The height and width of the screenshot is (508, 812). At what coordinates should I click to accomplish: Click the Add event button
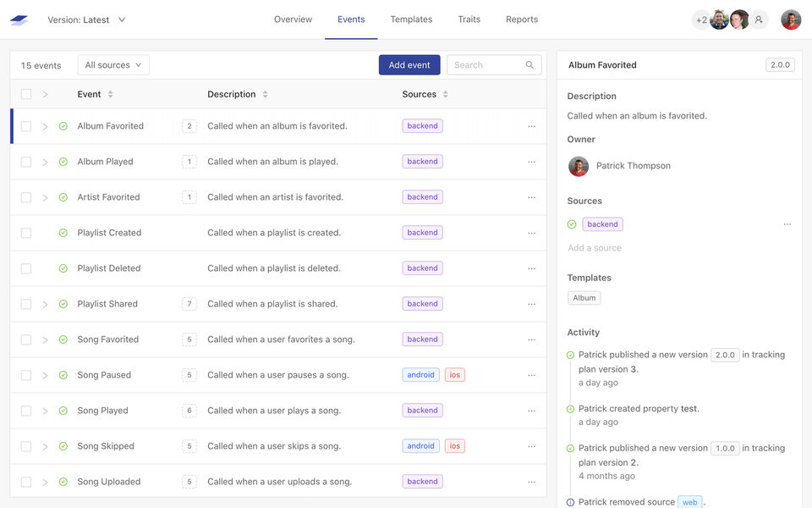(x=409, y=65)
